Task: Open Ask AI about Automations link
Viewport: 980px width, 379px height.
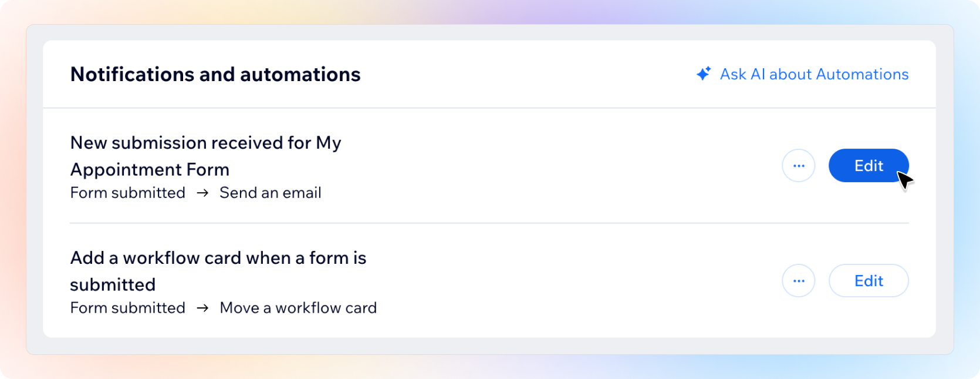Action: pyautogui.click(x=814, y=75)
